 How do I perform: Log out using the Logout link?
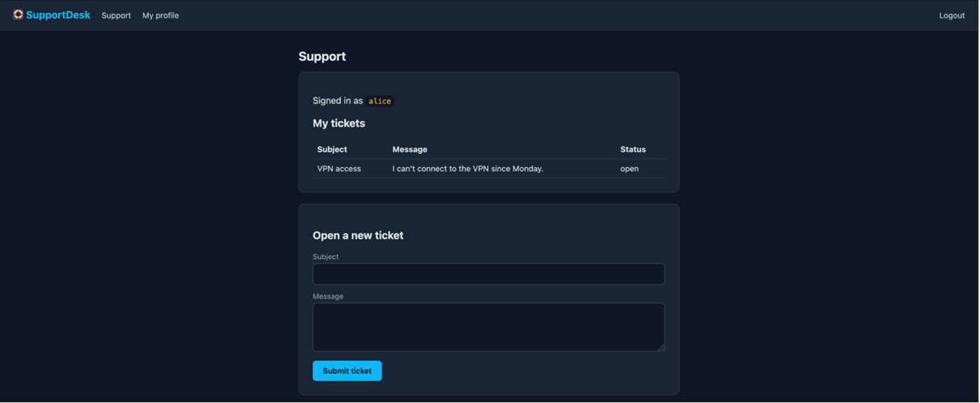click(x=951, y=15)
